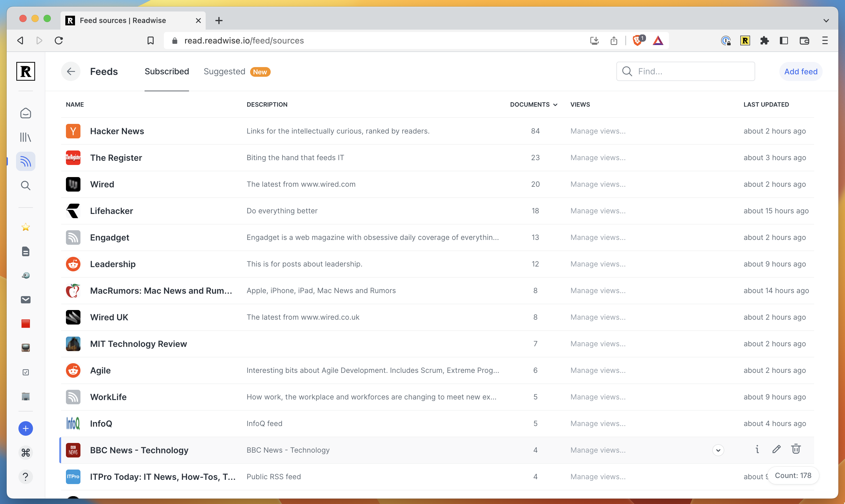Open the command palette icon
Image resolution: width=845 pixels, height=504 pixels.
pyautogui.click(x=25, y=453)
